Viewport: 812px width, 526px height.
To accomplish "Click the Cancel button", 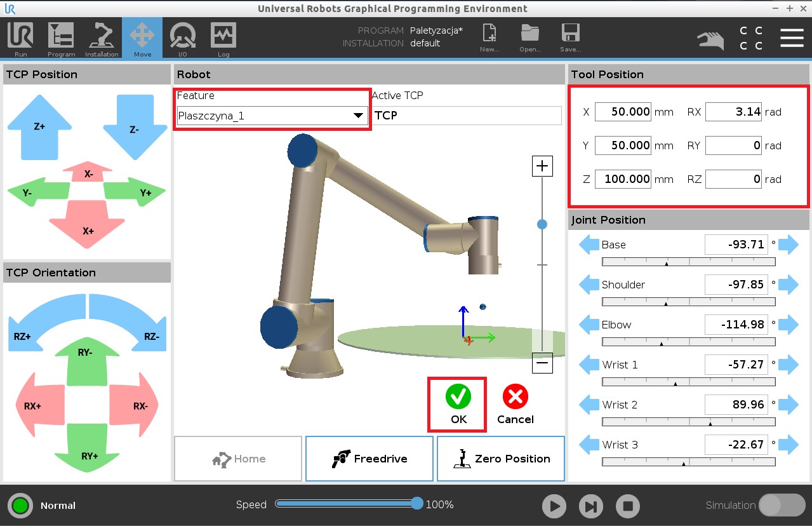I will [x=516, y=405].
